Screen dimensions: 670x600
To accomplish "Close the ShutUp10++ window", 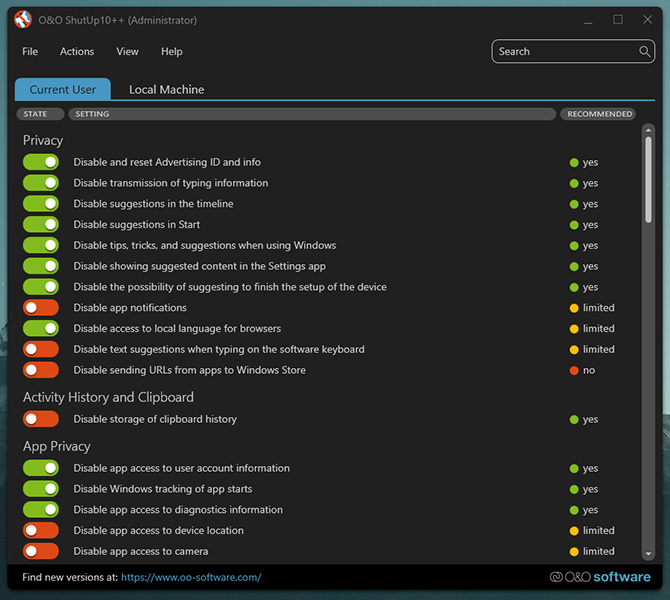I will coord(647,20).
